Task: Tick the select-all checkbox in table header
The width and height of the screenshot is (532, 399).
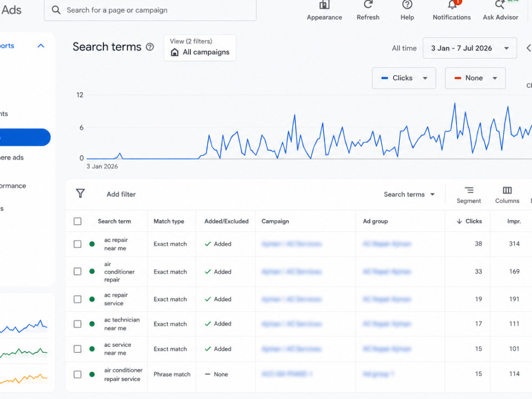Action: (x=77, y=221)
